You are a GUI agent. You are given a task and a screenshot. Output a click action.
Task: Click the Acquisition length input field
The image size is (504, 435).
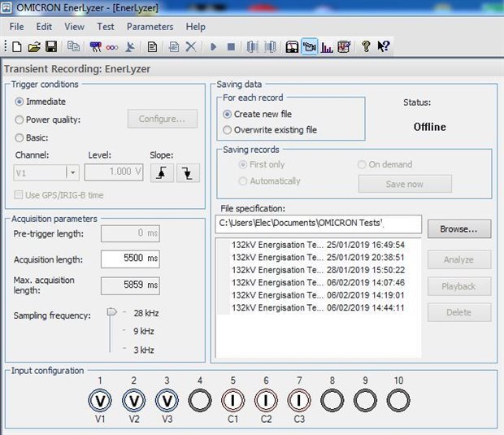pyautogui.click(x=130, y=259)
